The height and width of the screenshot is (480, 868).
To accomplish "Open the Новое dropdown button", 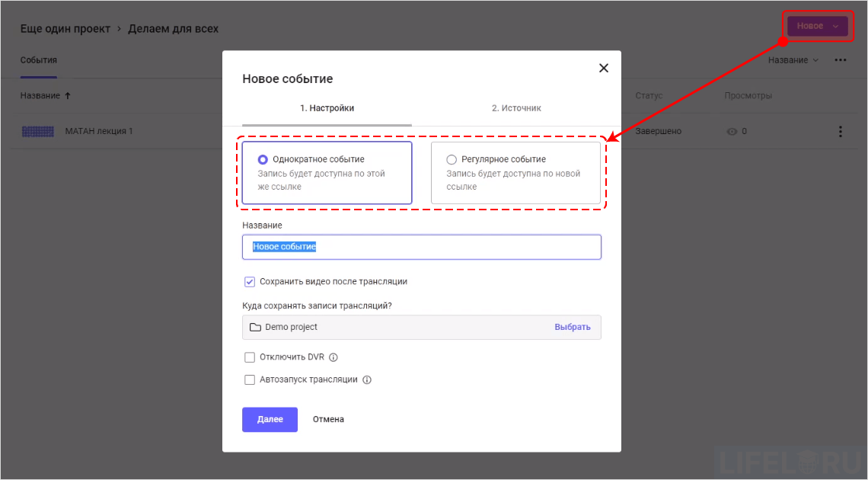I will (817, 26).
